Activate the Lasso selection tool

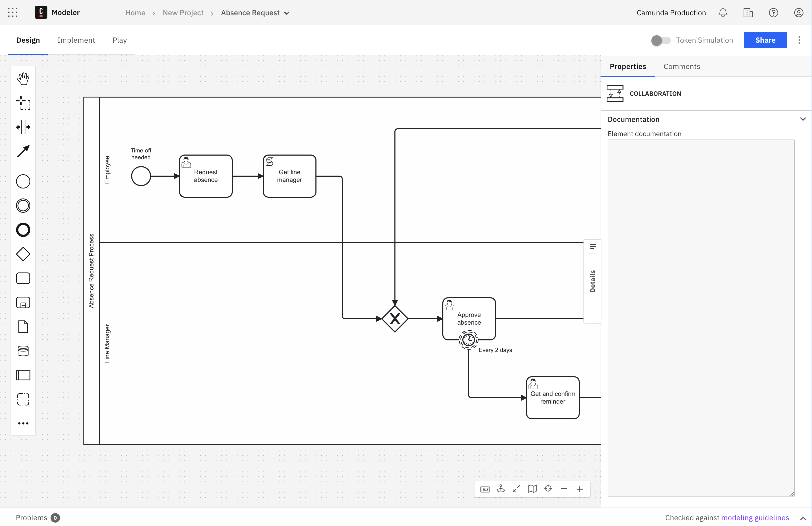coord(23,103)
